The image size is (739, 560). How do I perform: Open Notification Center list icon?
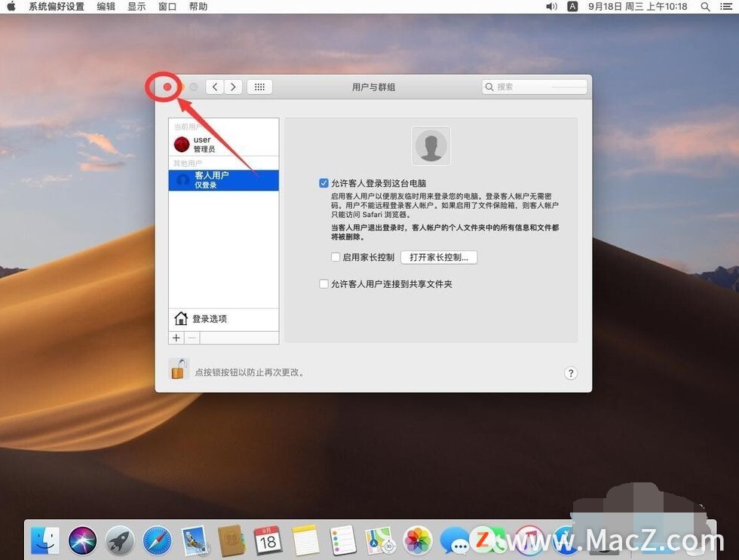(726, 6)
